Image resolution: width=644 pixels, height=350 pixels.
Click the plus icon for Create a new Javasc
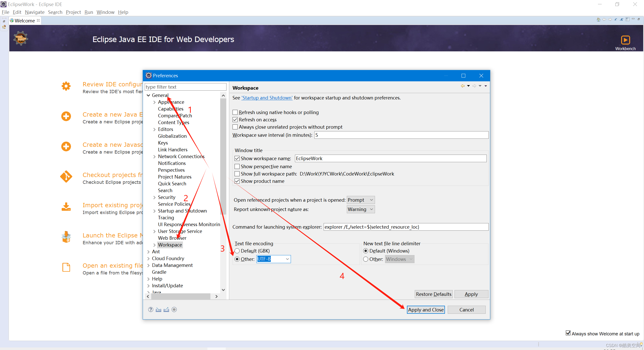(x=66, y=147)
